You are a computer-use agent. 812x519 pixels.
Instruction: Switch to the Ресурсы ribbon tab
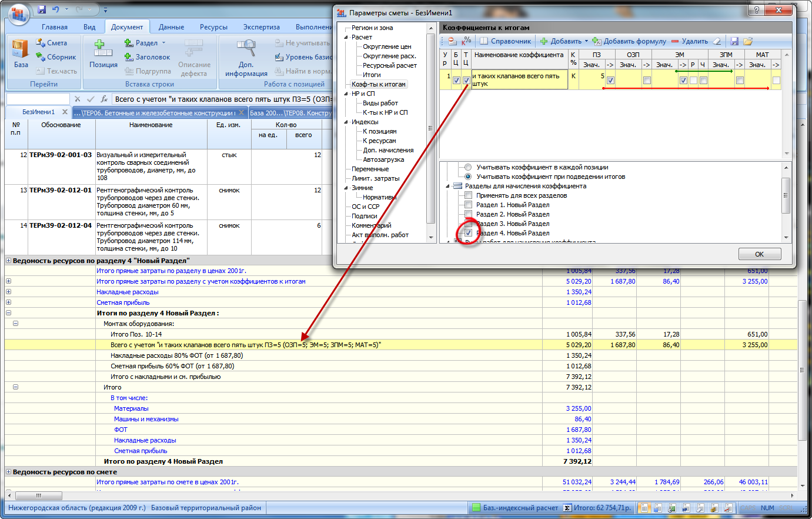(213, 27)
